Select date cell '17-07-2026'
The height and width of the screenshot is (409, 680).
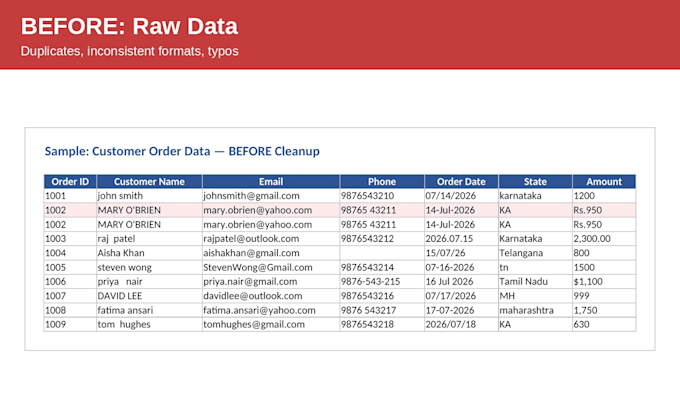pyautogui.click(x=461, y=310)
